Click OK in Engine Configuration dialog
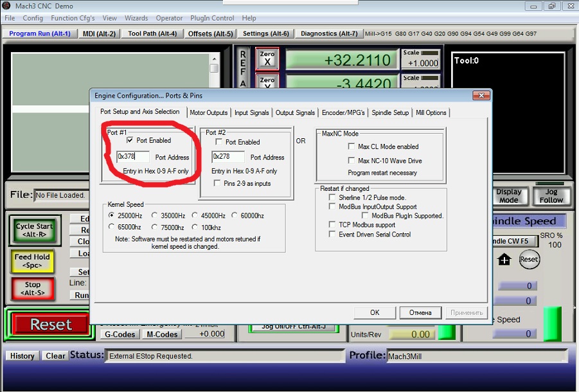The width and height of the screenshot is (579, 392). click(x=375, y=313)
